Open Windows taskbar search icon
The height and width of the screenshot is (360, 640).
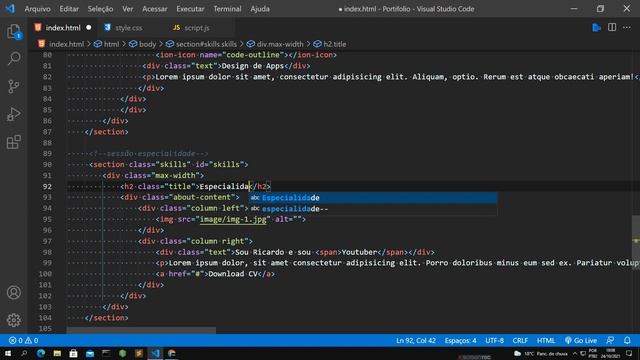(x=24, y=353)
